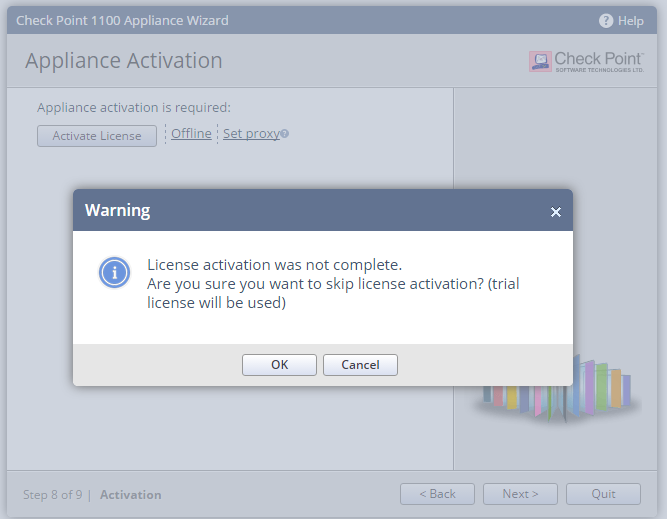Click the bold 'Activation' step name

point(131,495)
